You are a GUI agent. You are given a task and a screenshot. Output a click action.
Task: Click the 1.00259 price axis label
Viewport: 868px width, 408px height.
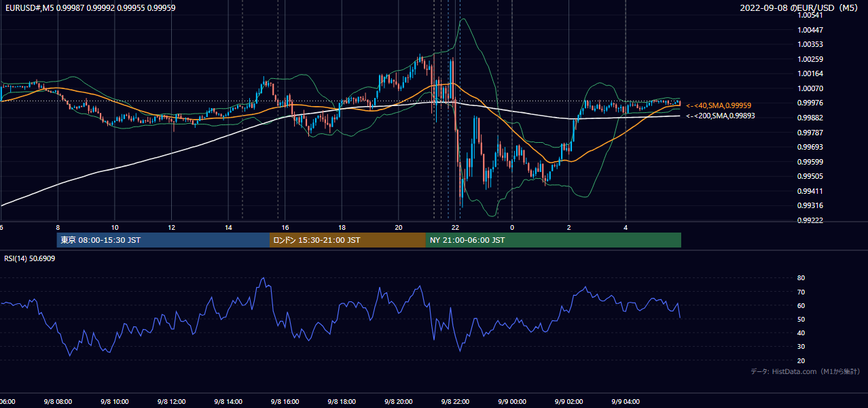click(811, 59)
